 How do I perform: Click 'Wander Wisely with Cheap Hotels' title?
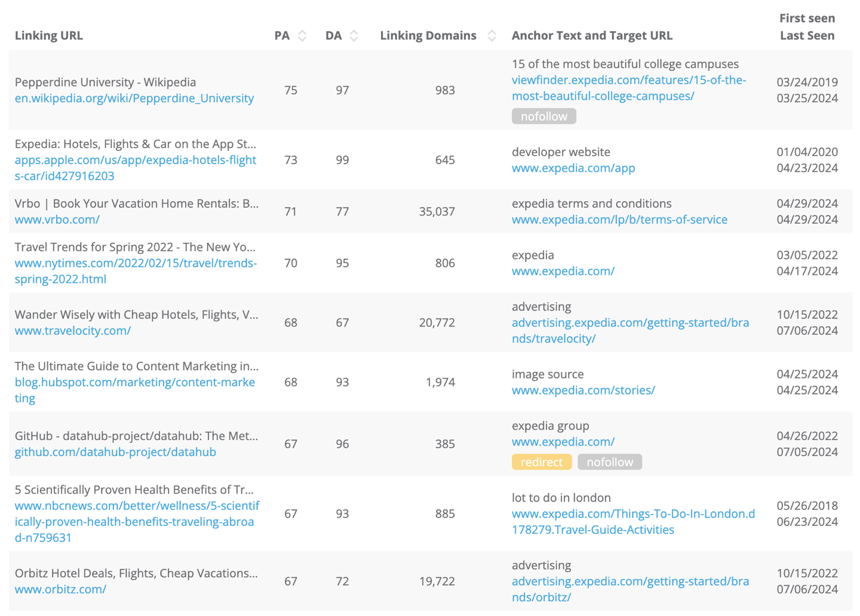pos(137,315)
